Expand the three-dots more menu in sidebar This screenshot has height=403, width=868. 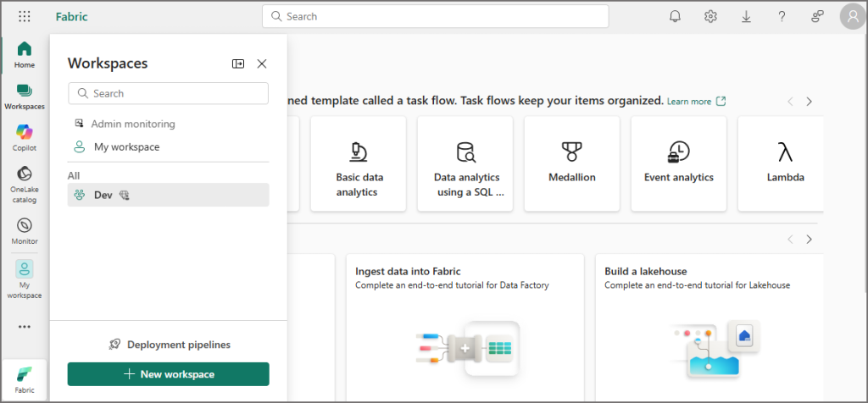tap(25, 327)
